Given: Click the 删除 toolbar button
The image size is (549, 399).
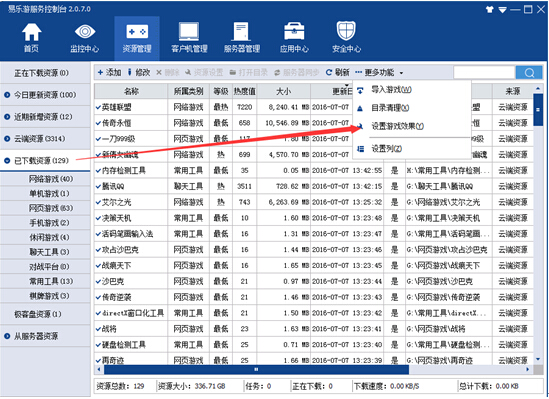Looking at the screenshot, I should (x=167, y=72).
